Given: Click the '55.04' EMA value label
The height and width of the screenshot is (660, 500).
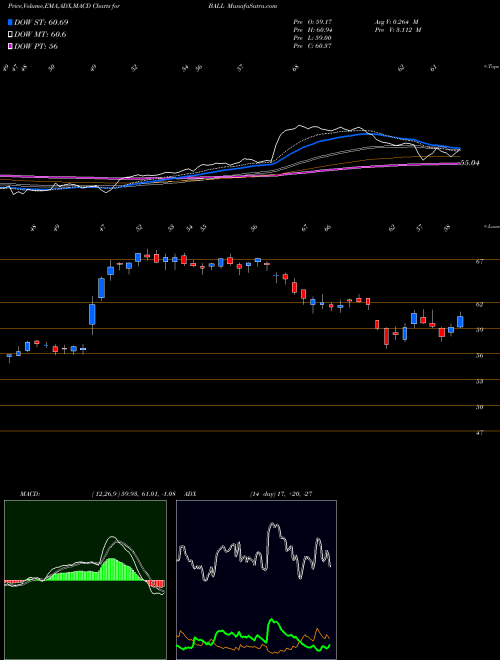Looking at the screenshot, I should click(470, 162).
